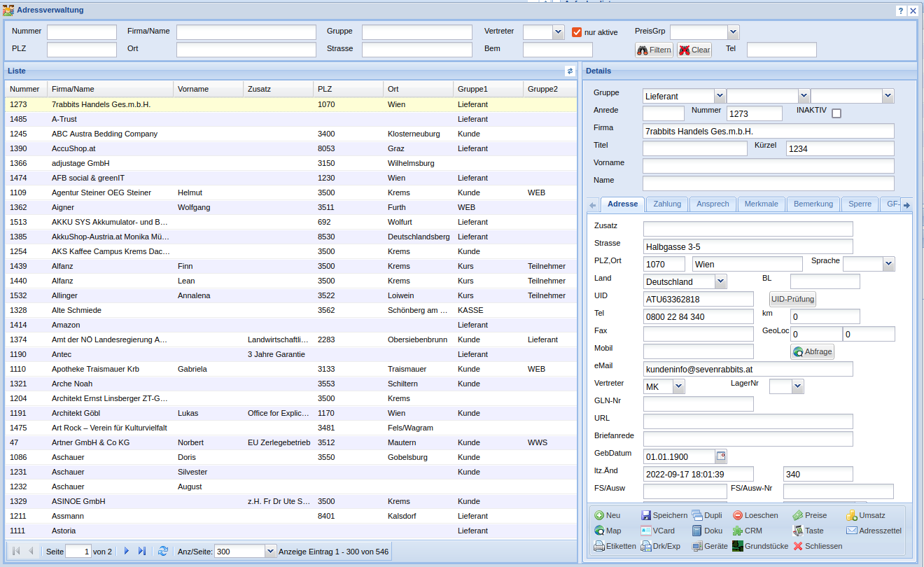Expand the Anz/Seite page size dropdown
The image size is (924, 567).
(271, 552)
